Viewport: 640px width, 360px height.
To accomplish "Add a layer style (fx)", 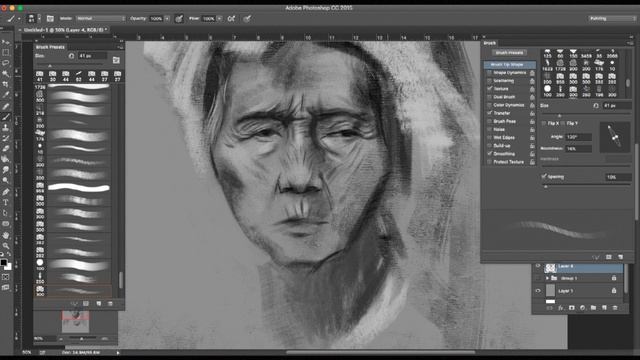I will click(x=560, y=308).
